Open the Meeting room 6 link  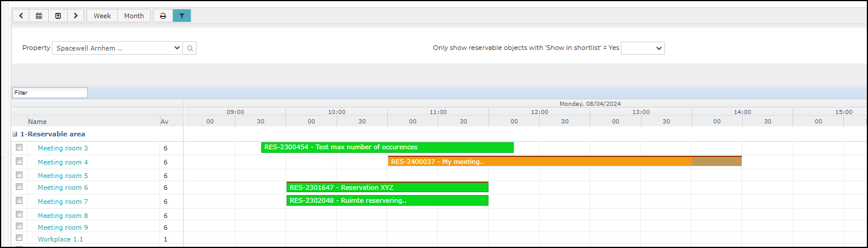pos(63,187)
